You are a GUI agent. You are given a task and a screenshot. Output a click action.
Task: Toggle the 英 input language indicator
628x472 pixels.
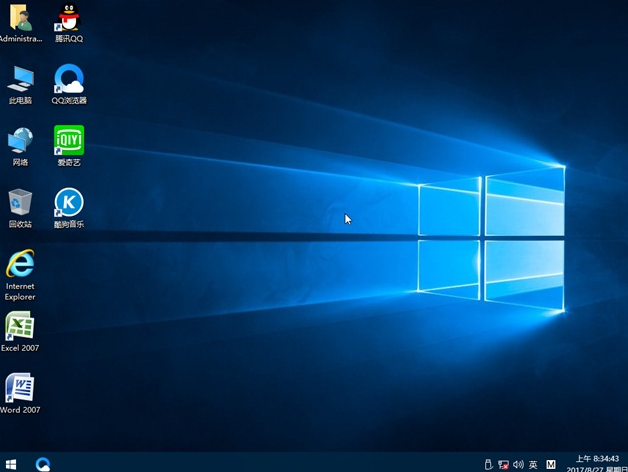533,464
